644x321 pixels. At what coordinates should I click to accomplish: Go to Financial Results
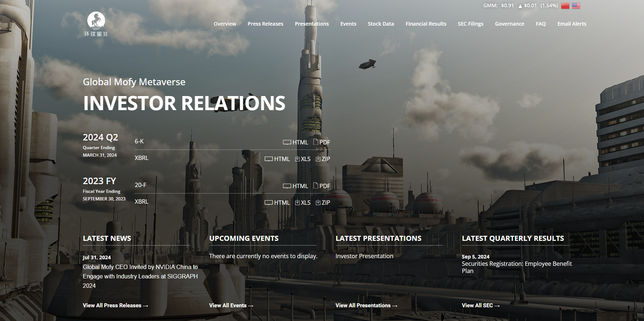426,24
